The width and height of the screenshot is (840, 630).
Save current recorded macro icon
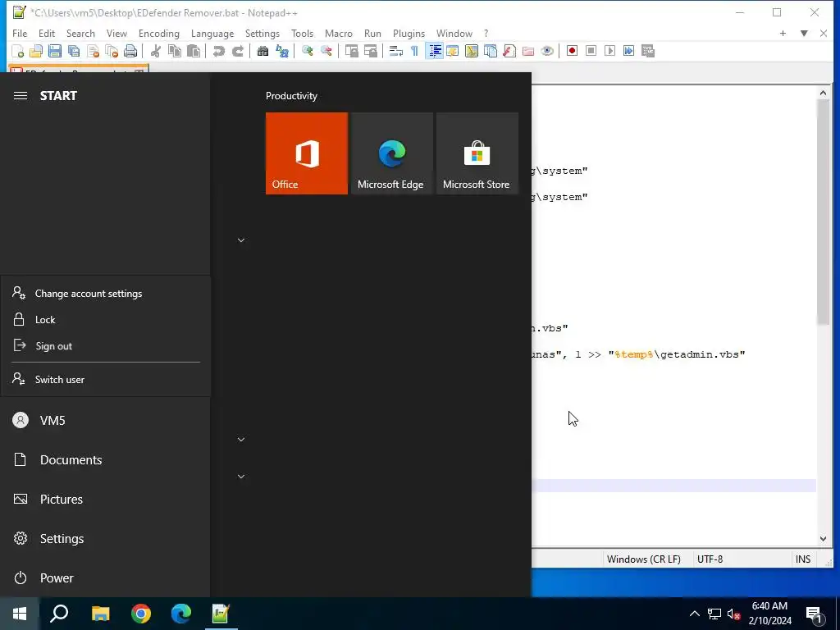click(x=648, y=51)
